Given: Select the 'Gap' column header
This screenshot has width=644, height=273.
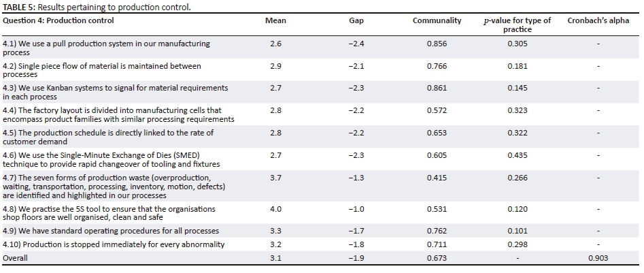Looking at the screenshot, I should pyautogui.click(x=356, y=20).
